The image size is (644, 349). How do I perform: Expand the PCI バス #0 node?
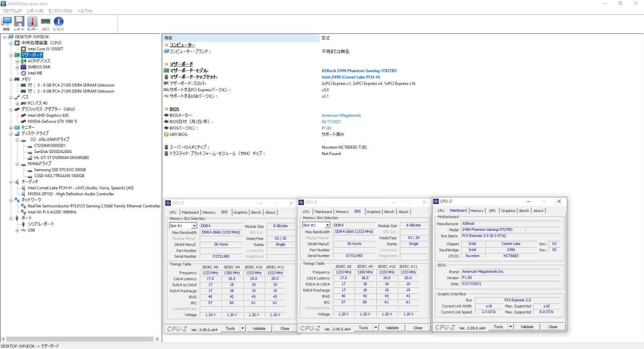click(17, 103)
